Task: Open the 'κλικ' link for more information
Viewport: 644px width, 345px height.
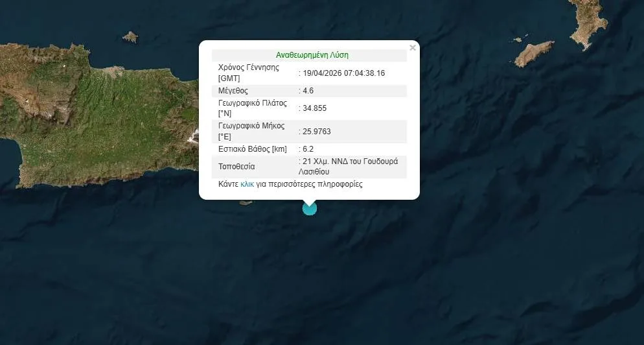Action: (247, 184)
